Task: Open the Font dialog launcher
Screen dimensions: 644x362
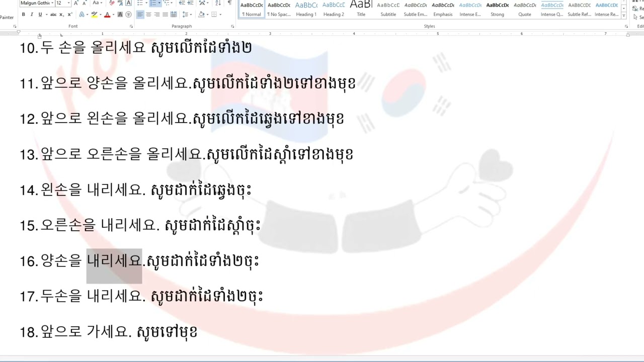Action: coord(131,26)
